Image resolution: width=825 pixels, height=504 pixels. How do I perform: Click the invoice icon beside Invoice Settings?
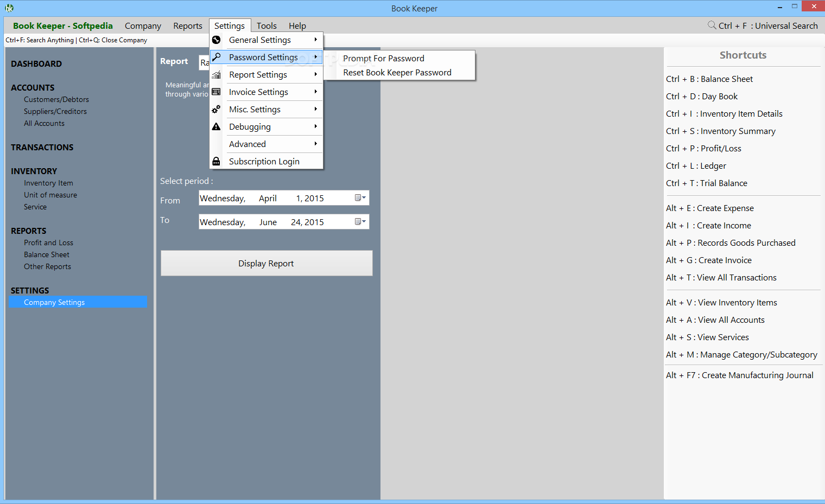click(x=216, y=92)
